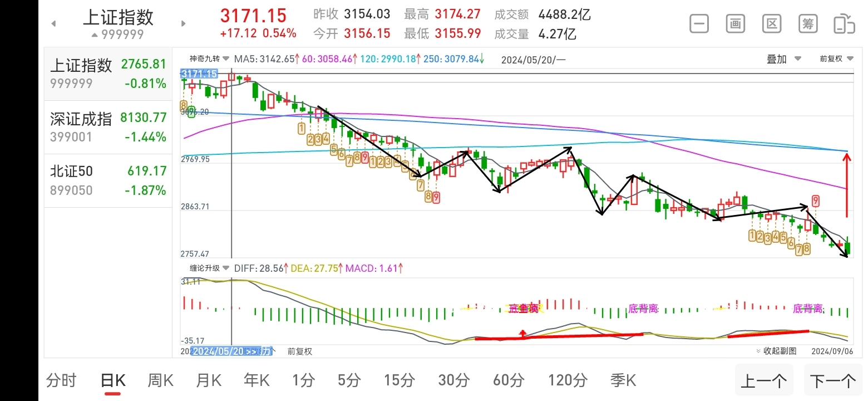This screenshot has width=868, height=401.
Task: Expand the 叠加 overlay dropdown
Action: pos(783,59)
